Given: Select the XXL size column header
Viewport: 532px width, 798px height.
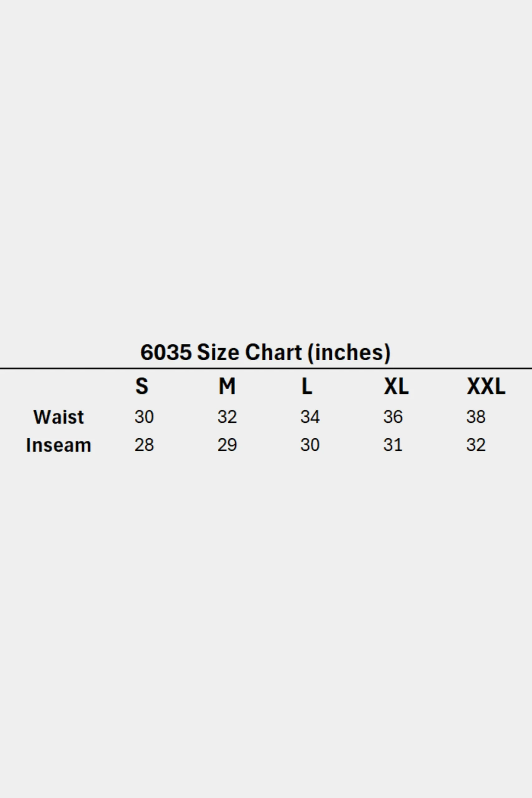Looking at the screenshot, I should click(x=486, y=386).
